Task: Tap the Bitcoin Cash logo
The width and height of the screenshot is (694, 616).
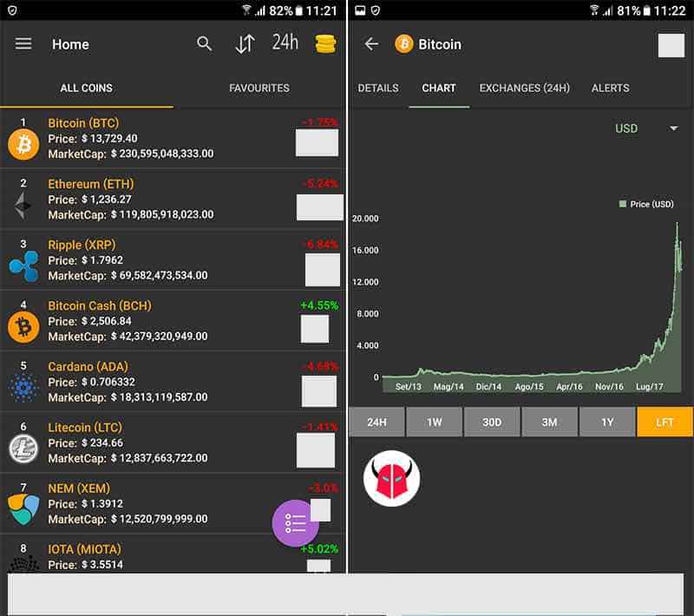Action: (23, 327)
